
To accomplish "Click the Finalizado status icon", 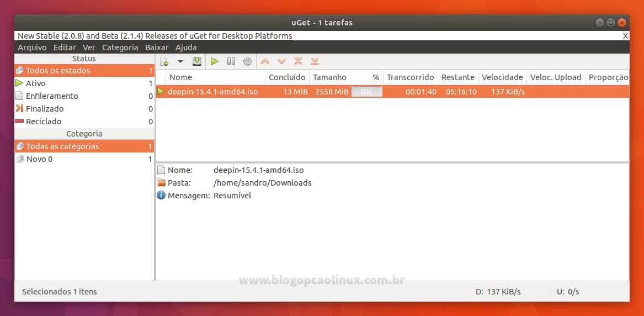I will (19, 108).
